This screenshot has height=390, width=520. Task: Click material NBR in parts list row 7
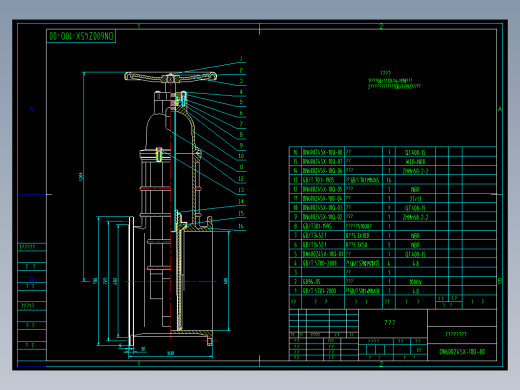click(x=415, y=236)
